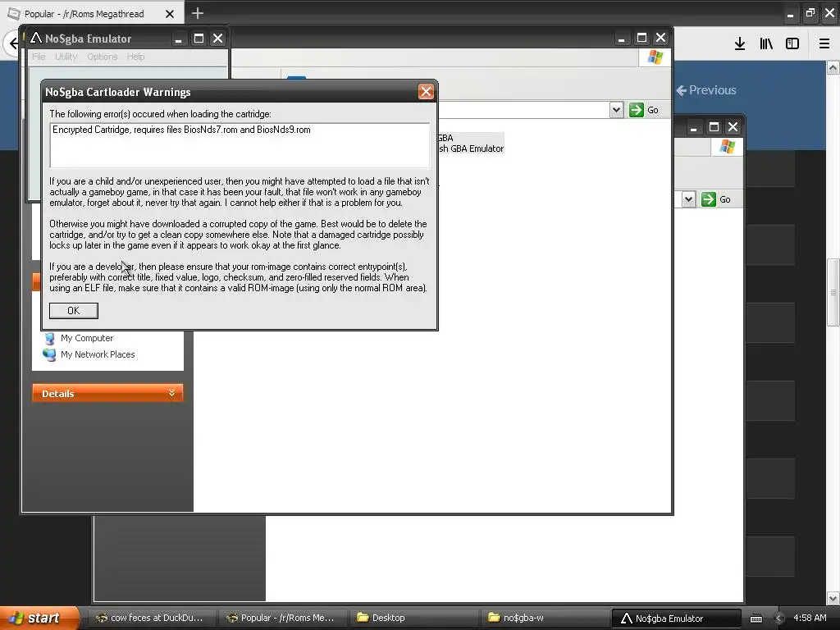The image size is (840, 630).
Task: Open the File menu in No$gba Emulator
Action: coord(39,57)
